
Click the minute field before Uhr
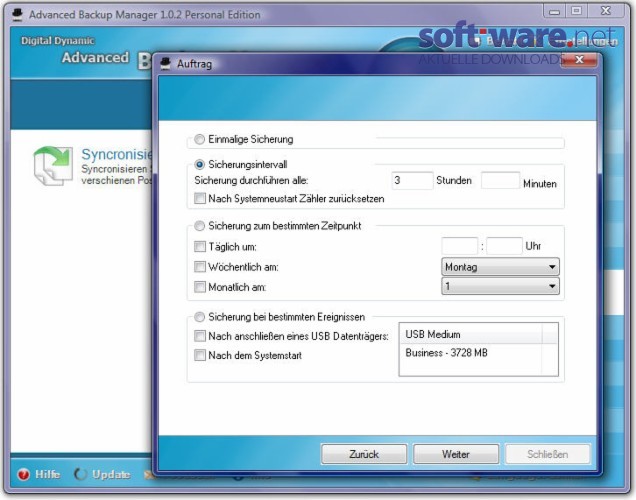(504, 246)
